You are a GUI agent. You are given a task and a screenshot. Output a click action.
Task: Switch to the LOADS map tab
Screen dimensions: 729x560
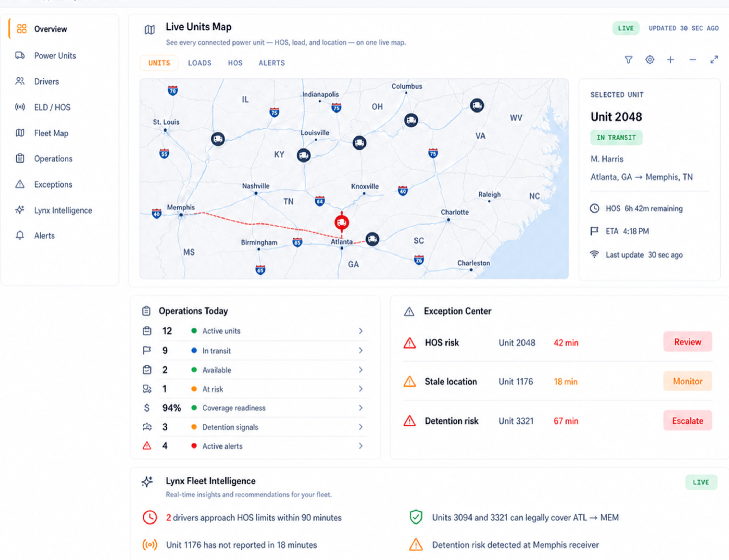(x=200, y=63)
